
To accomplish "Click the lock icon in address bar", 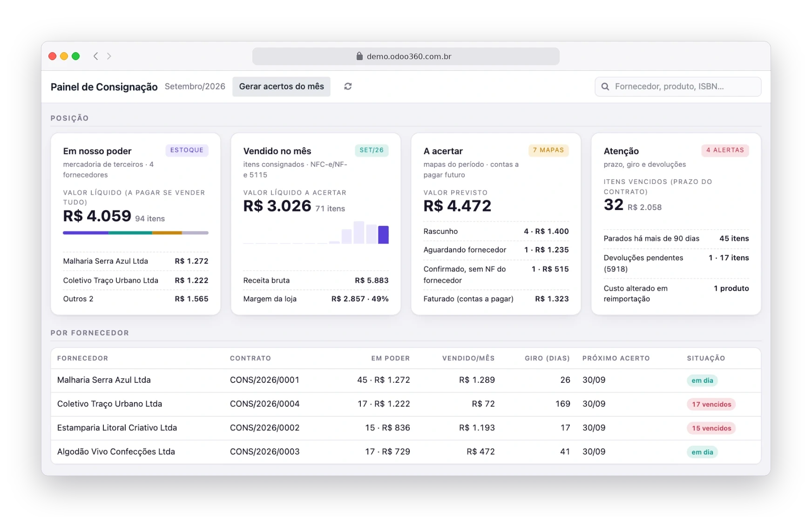I will click(x=359, y=56).
